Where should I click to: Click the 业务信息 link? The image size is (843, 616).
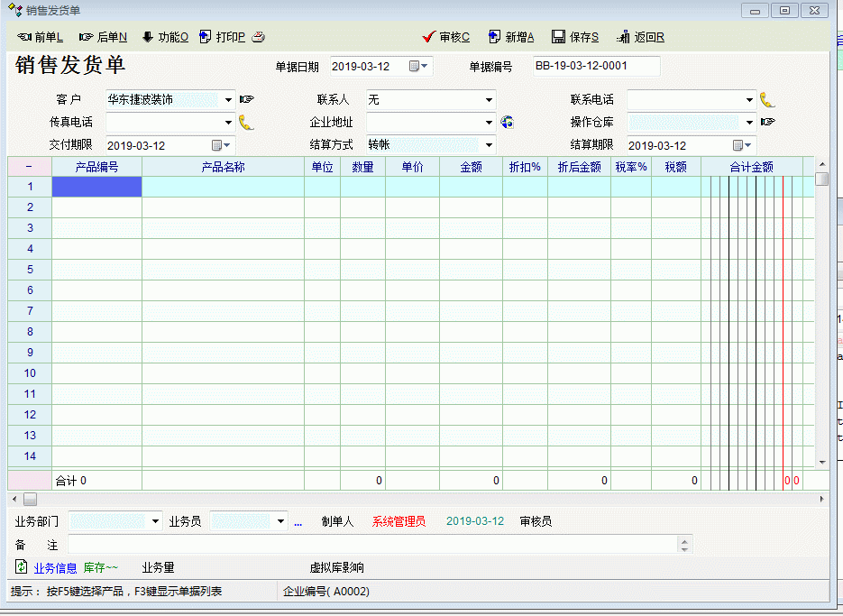click(55, 568)
